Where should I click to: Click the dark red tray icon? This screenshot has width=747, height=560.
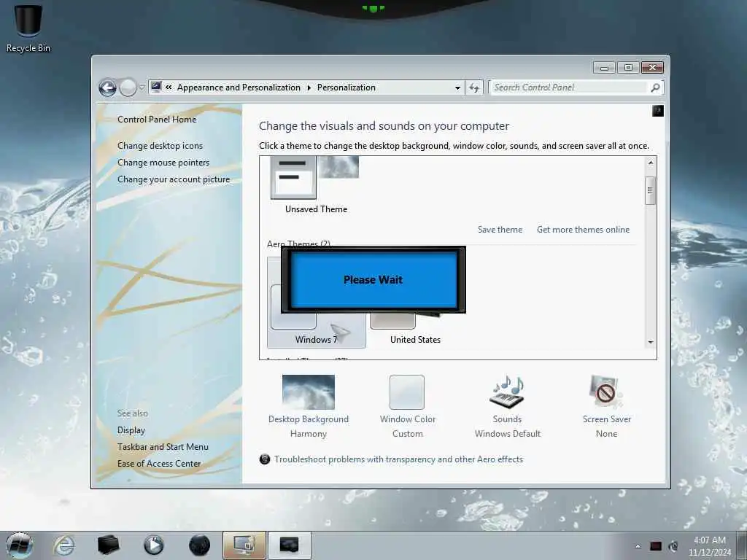point(656,546)
